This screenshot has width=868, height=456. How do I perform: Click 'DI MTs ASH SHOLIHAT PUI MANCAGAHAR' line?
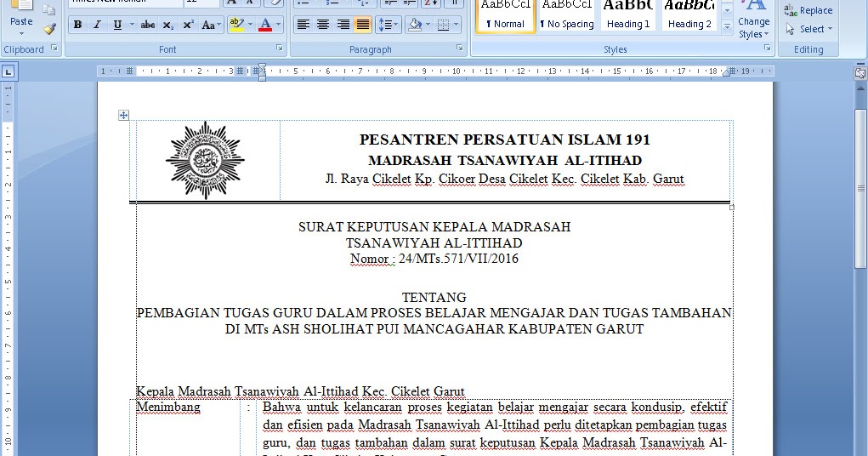(x=434, y=329)
